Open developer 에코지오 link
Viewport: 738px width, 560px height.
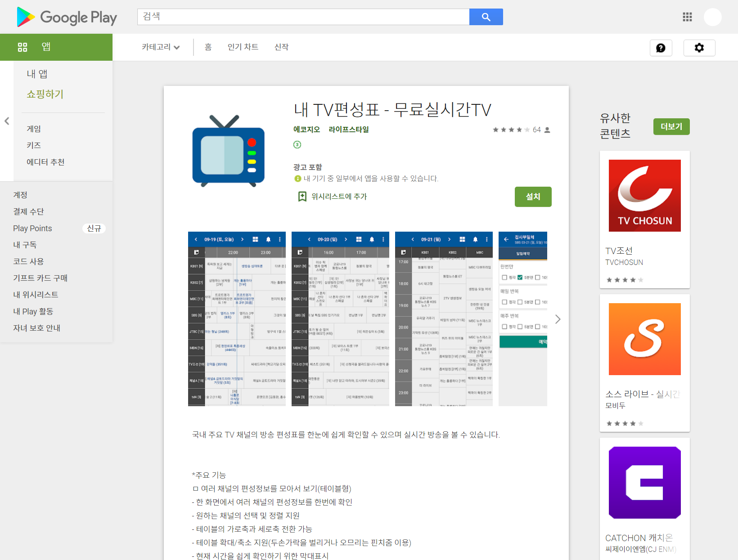coord(306,130)
